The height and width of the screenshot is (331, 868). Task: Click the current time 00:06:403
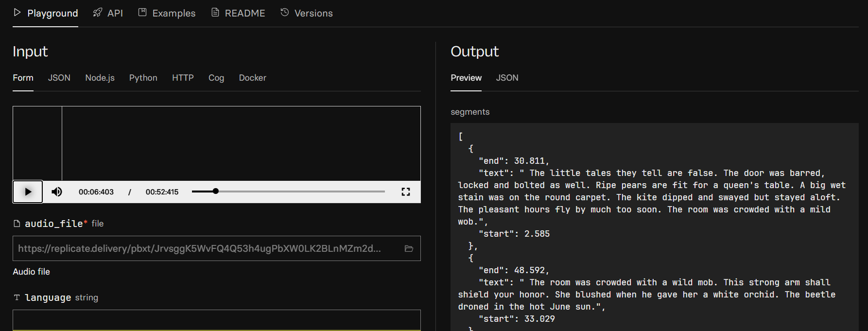tap(96, 192)
